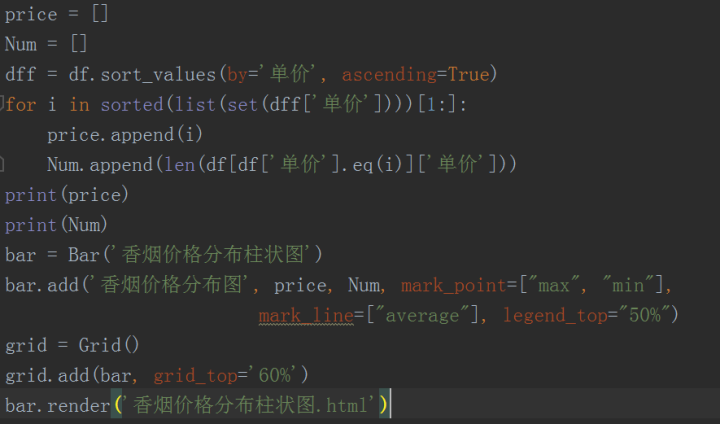Click the "average" string value
This screenshot has width=720, height=424.
422,316
